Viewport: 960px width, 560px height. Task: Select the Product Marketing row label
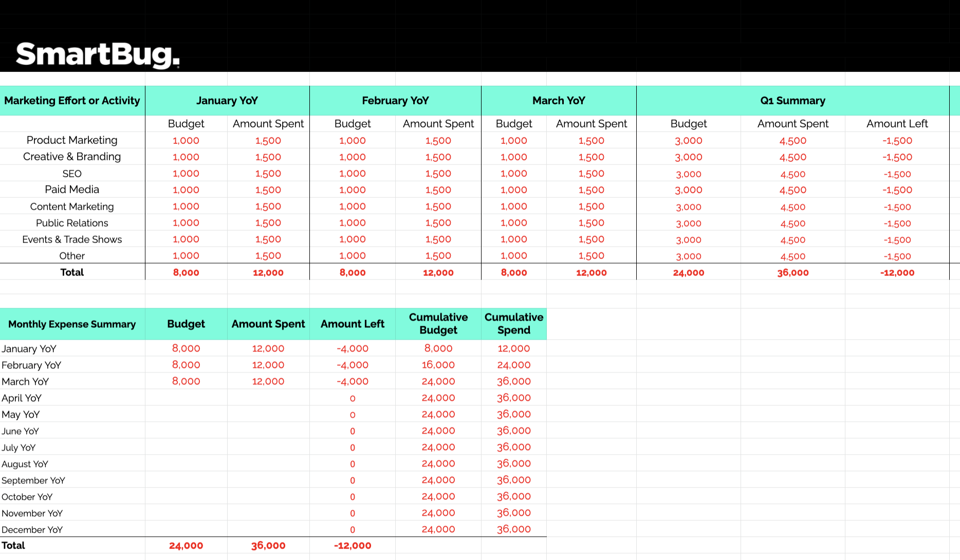coord(72,140)
